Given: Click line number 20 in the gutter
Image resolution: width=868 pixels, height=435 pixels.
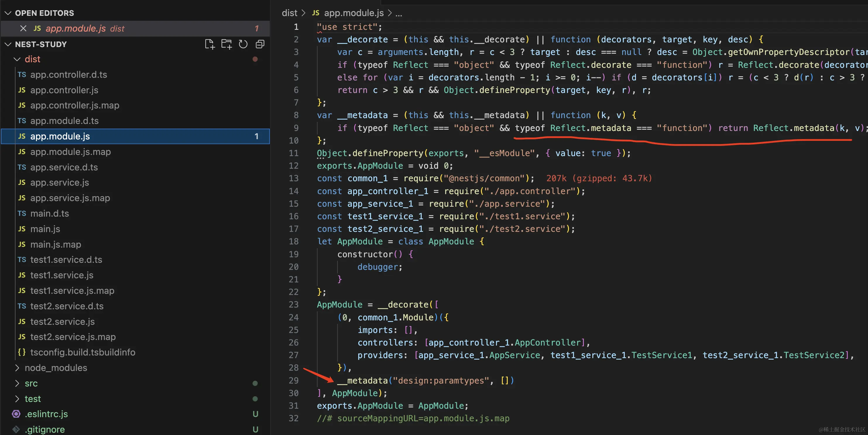Looking at the screenshot, I should click(x=293, y=267).
